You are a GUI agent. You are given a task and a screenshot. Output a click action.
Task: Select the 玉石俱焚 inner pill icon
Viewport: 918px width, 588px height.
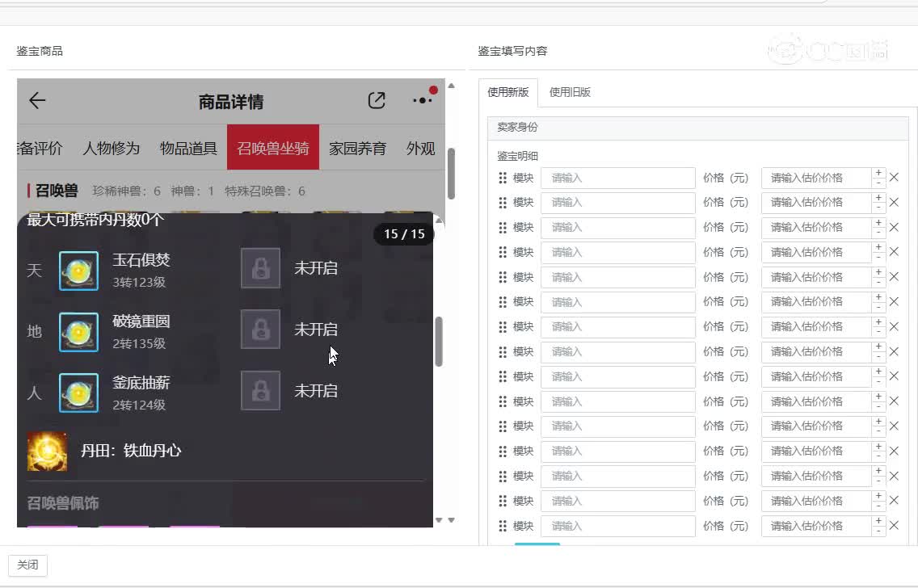78,271
